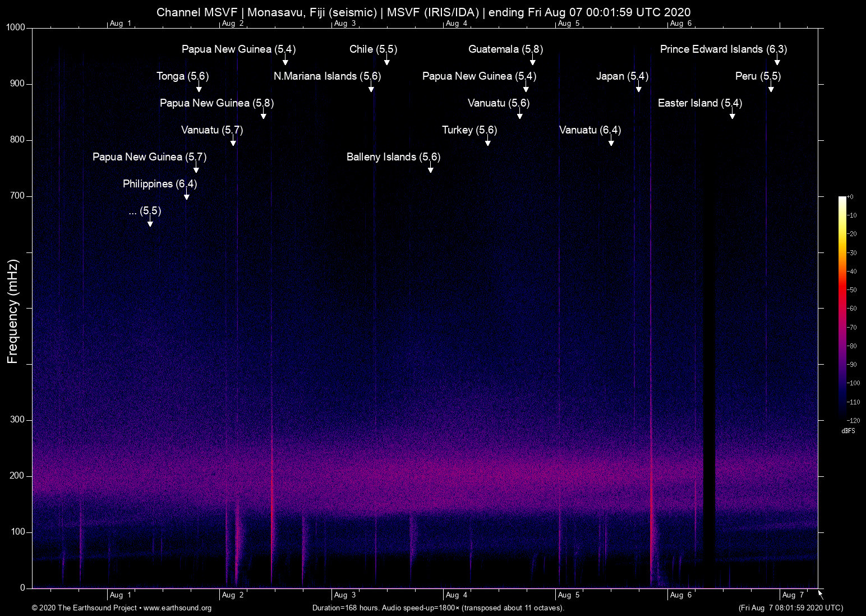Select the Papua New Guinea (5.7) label
The height and width of the screenshot is (616, 866).
coord(150,157)
